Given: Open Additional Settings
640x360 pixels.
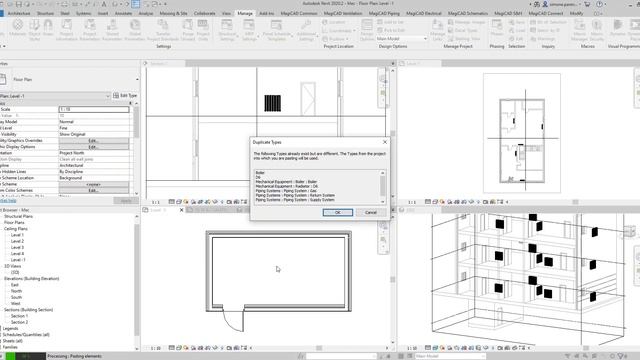Looking at the screenshot, I should click(307, 29).
